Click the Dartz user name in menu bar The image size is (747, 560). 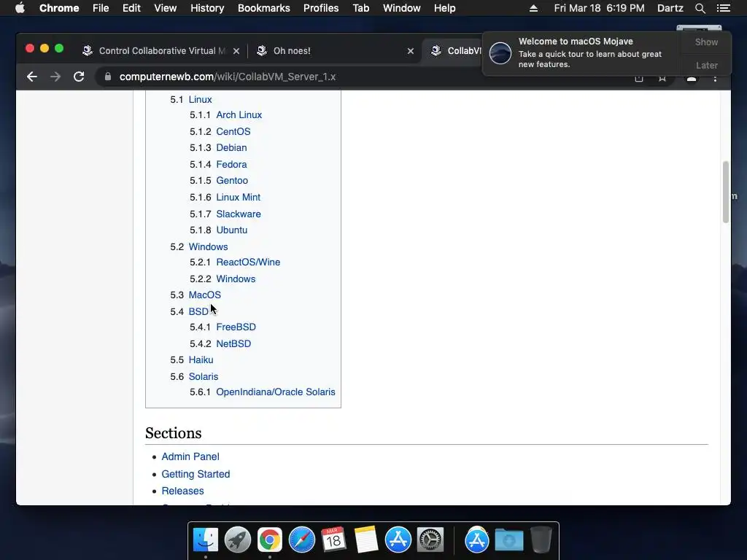point(670,8)
